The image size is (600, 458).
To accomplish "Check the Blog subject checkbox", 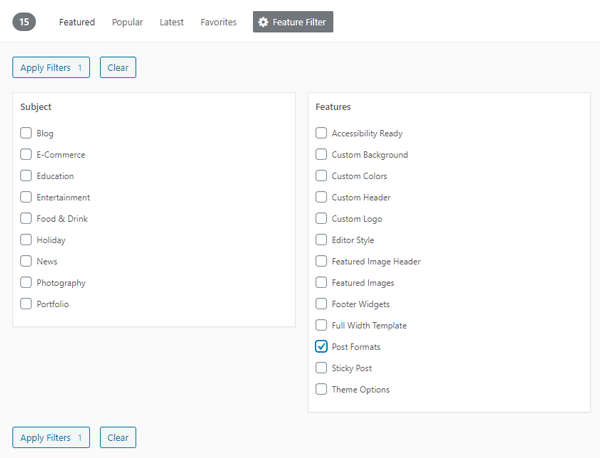I will point(26,133).
